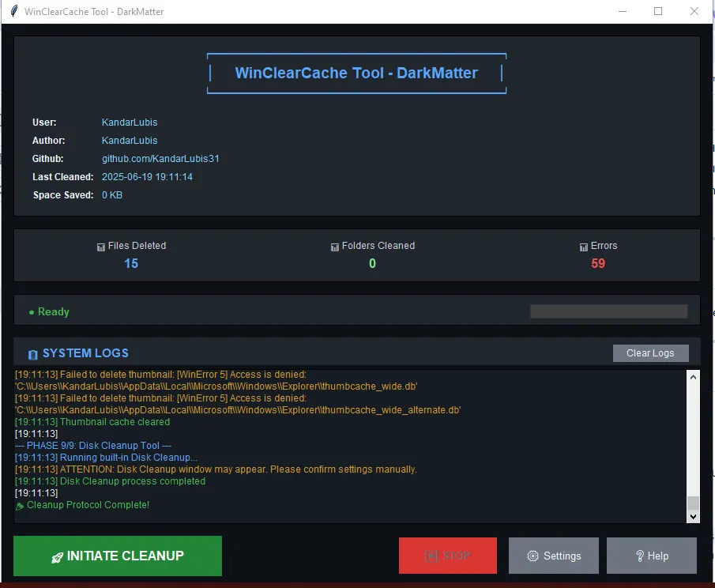Click the Ready status indicator
Viewport: 715px width, 588px height.
point(51,311)
